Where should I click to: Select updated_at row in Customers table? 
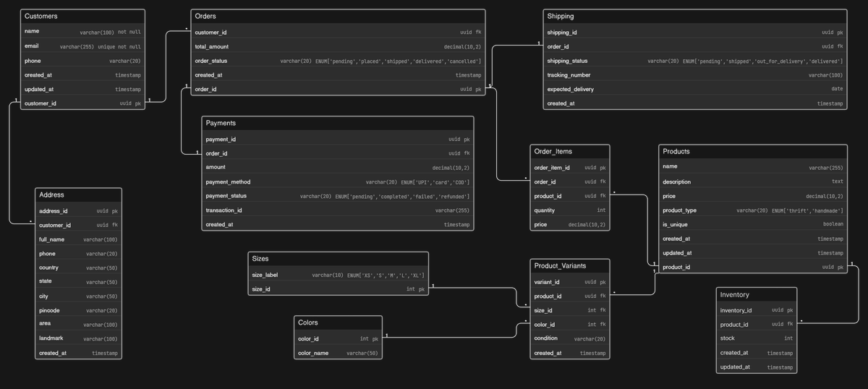[x=82, y=89]
